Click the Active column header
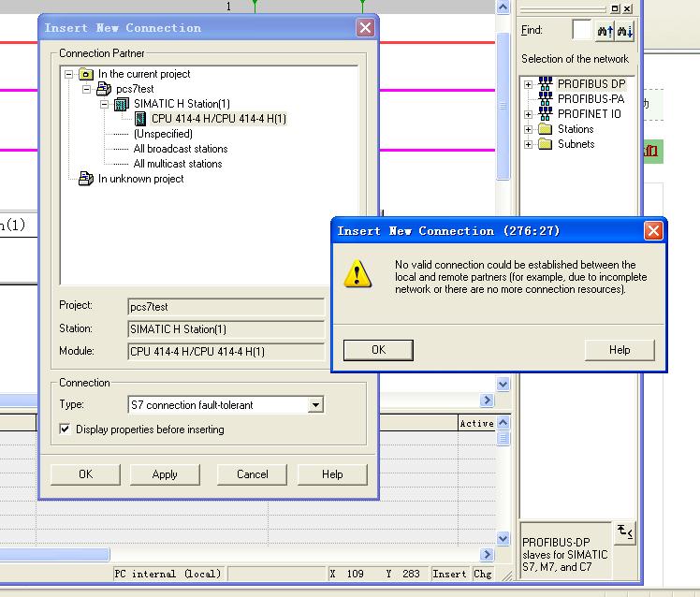700x597 pixels. (x=476, y=423)
